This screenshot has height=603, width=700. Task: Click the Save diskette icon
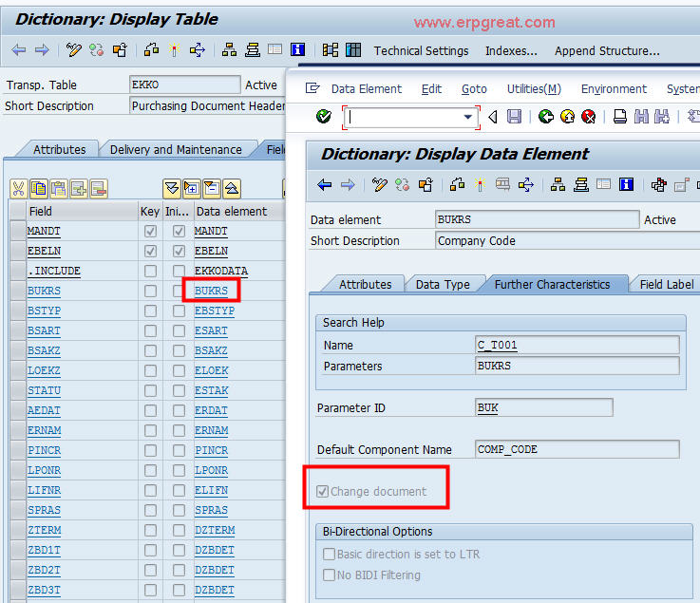(x=514, y=117)
